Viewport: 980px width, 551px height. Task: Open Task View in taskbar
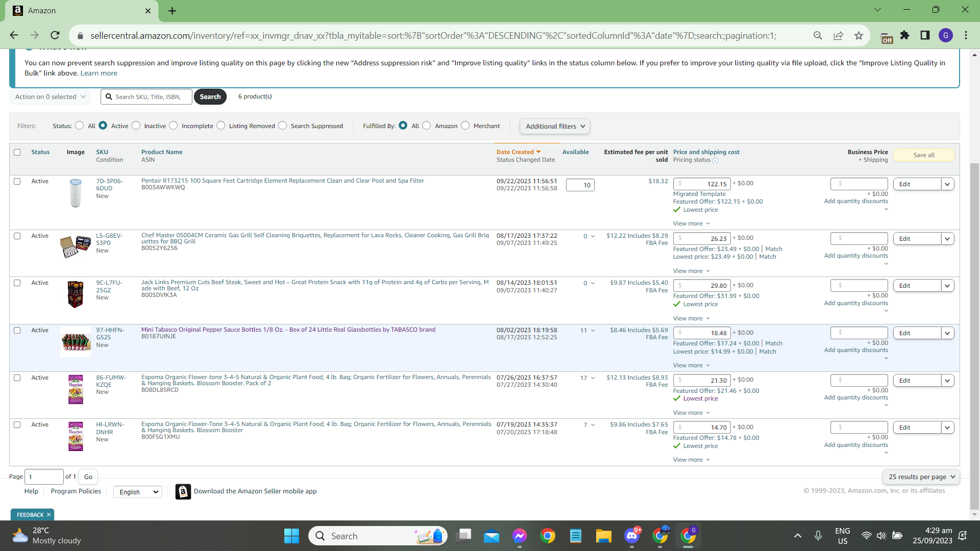(x=464, y=536)
